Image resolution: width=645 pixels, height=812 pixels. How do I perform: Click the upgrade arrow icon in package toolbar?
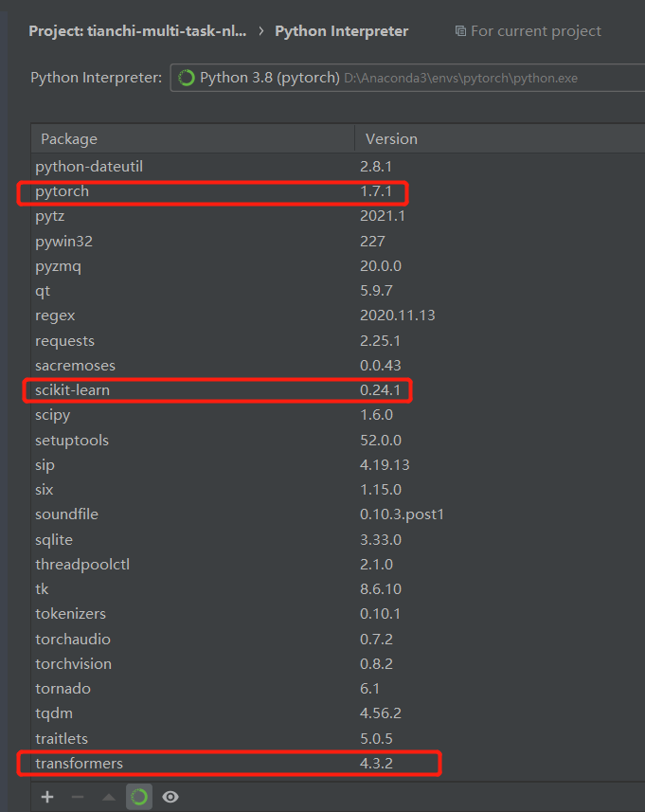pyautogui.click(x=108, y=797)
